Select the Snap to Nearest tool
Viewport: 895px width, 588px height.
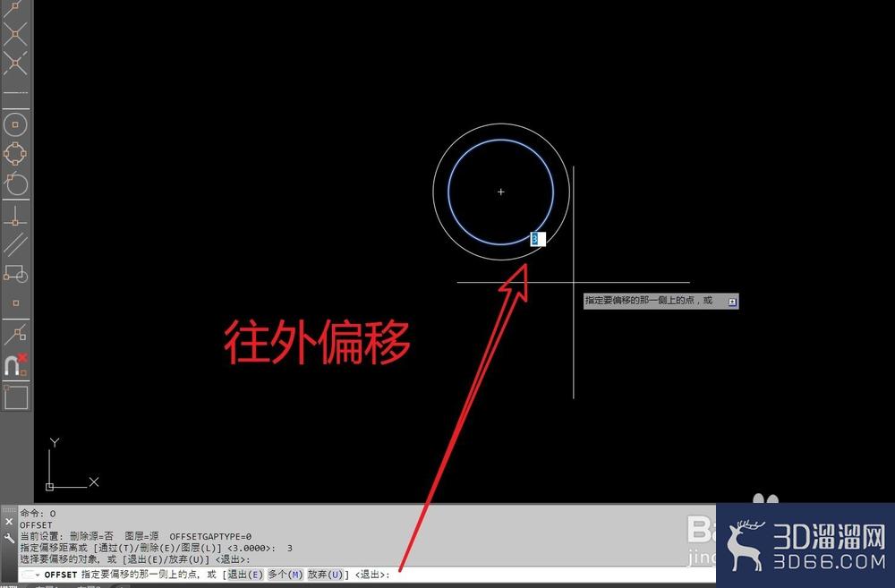point(15,334)
